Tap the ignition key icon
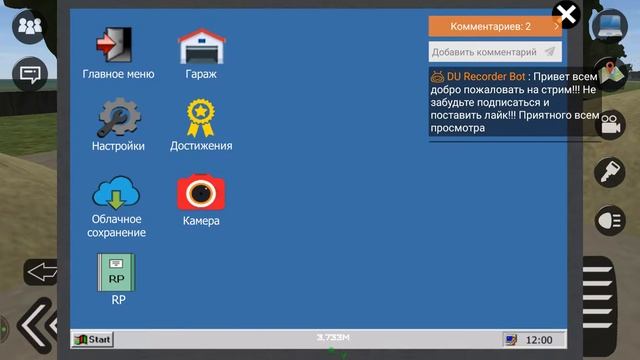 pyautogui.click(x=609, y=172)
